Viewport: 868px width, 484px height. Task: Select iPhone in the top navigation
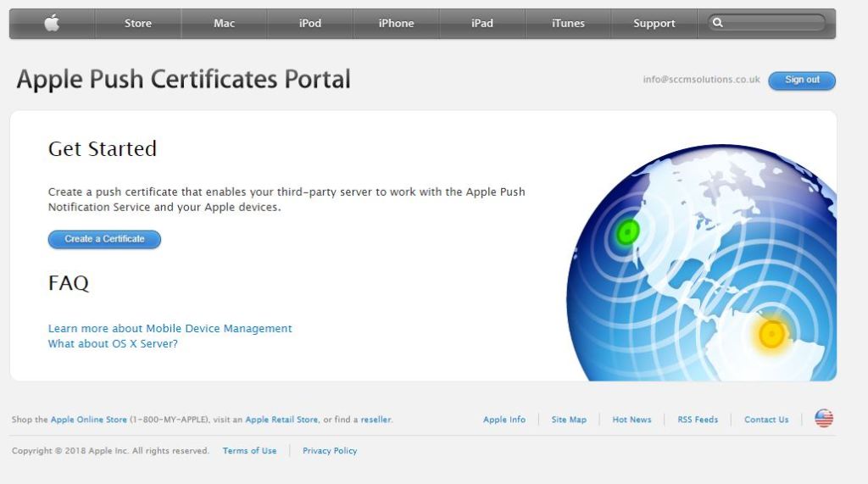click(396, 24)
